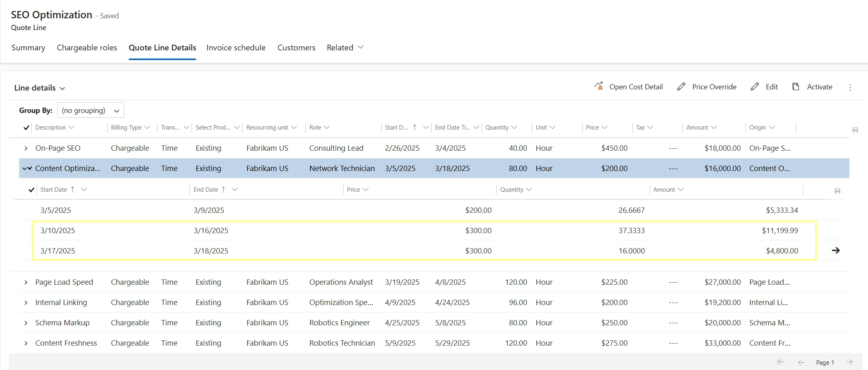Open the Invoice schedule tab

point(236,48)
